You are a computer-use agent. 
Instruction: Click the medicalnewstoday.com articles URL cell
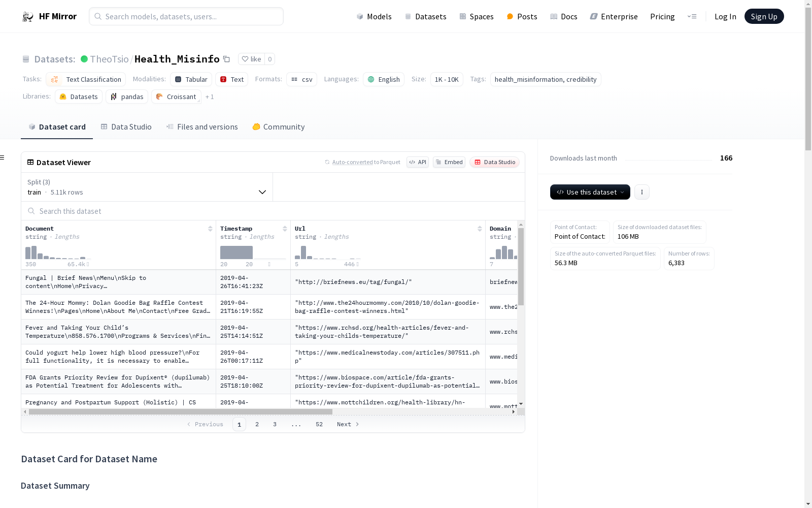[388, 357]
